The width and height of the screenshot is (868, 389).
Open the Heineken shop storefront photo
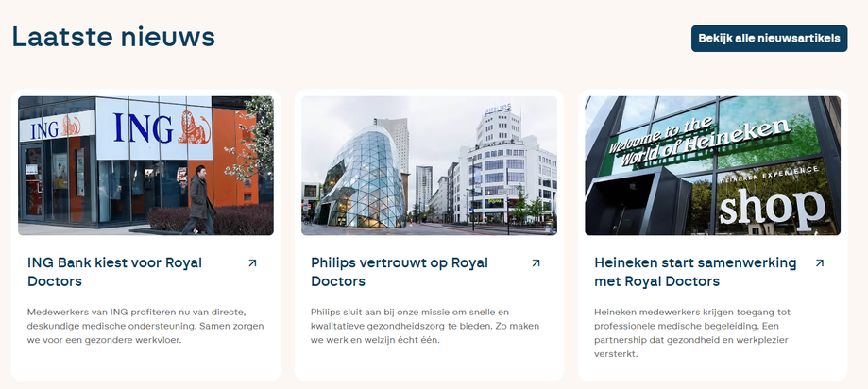(712, 165)
